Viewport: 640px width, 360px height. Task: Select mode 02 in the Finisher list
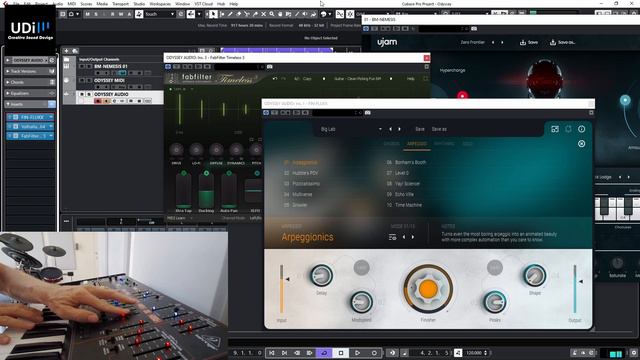pyautogui.click(x=301, y=173)
